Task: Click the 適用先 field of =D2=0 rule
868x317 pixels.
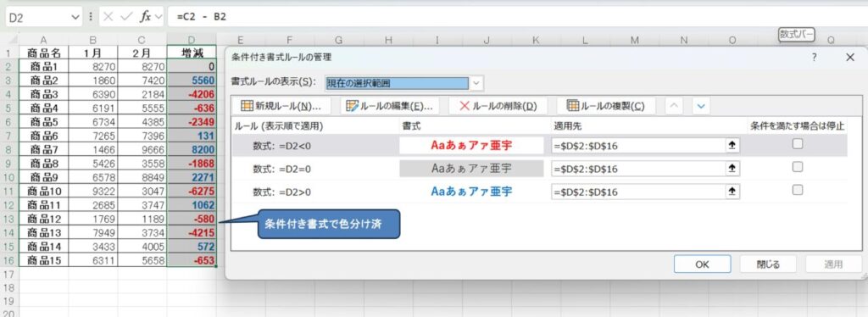Action: [639, 169]
